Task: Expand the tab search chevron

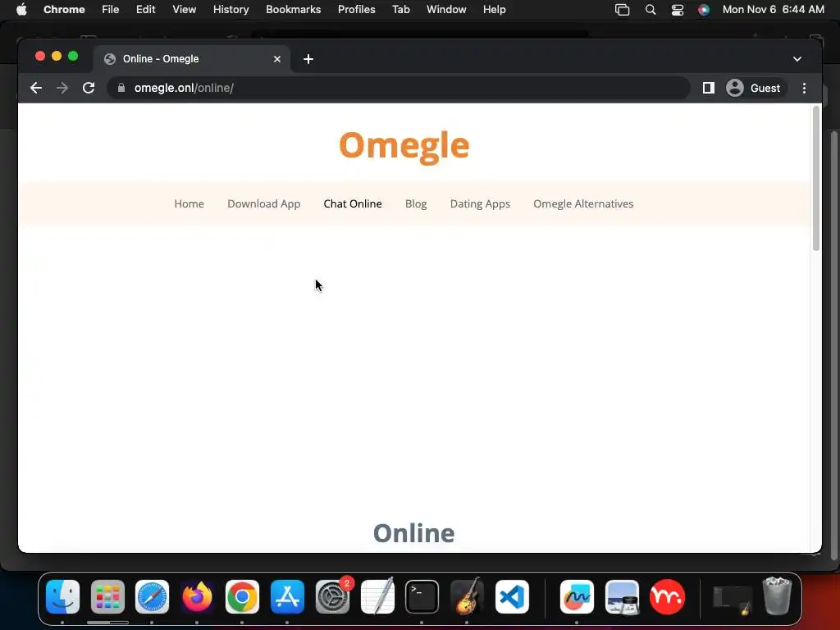Action: tap(797, 59)
